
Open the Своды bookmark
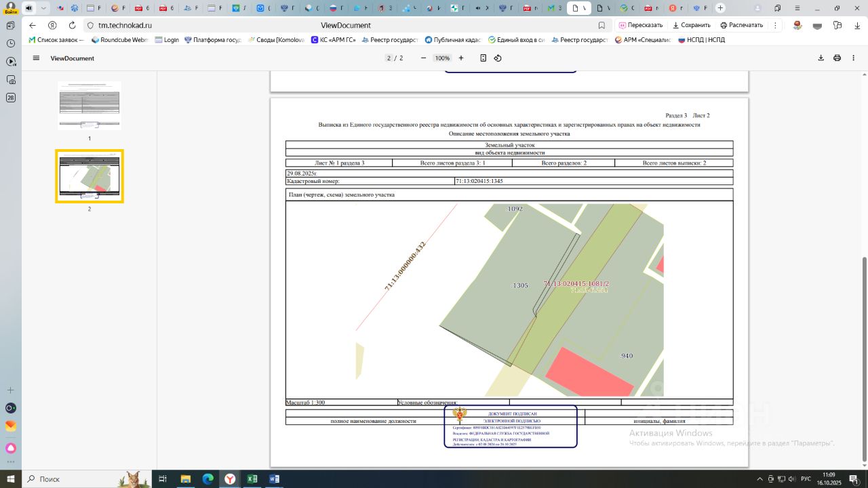275,40
